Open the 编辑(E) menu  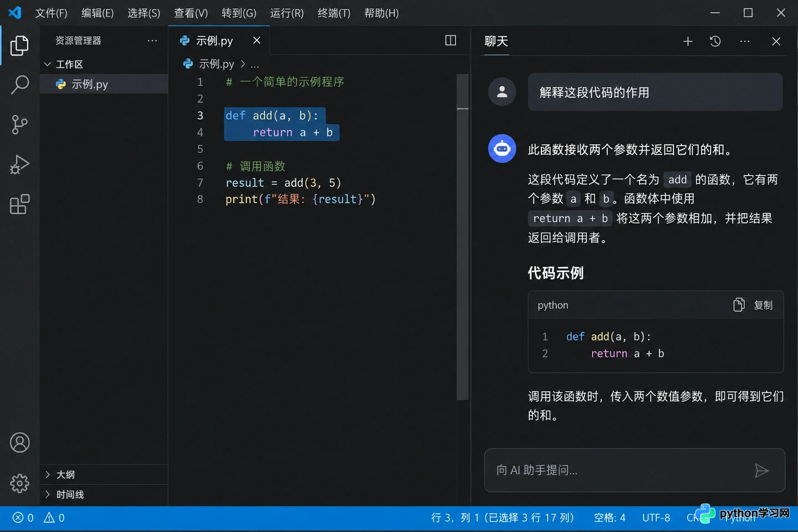(x=98, y=13)
